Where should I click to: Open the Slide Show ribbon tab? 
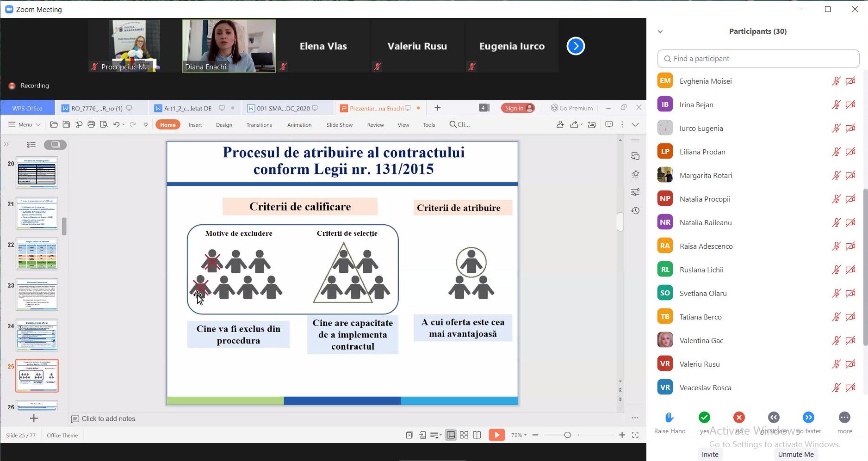[x=340, y=125]
